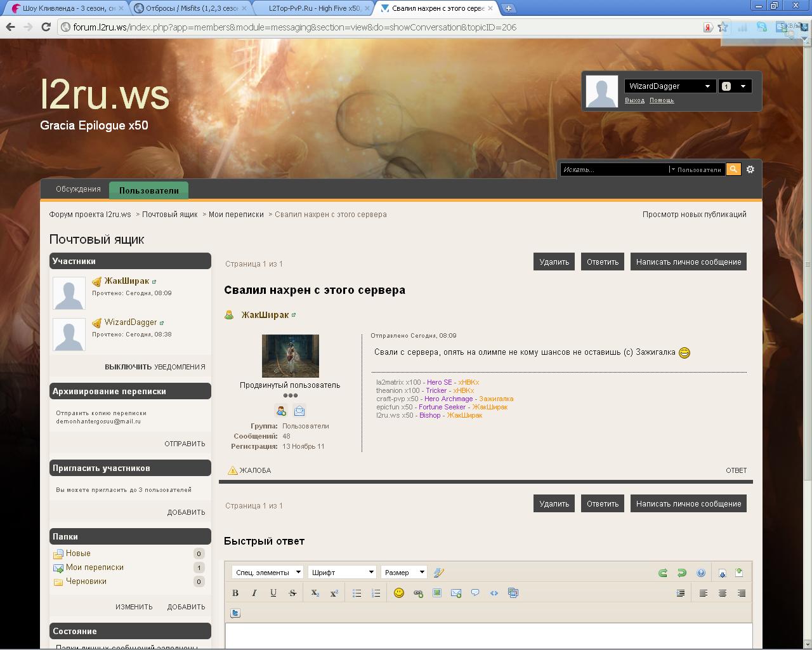The width and height of the screenshot is (812, 650).
Task: Click the remove formatting eraser icon
Action: [x=438, y=573]
